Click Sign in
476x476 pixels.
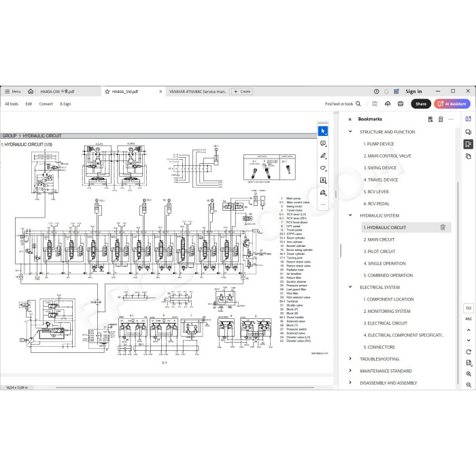coord(413,91)
